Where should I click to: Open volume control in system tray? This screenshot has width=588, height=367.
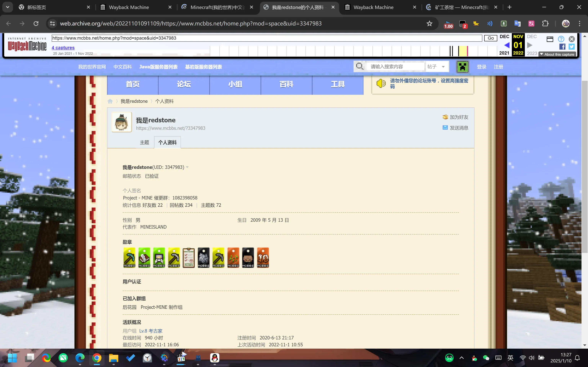pyautogui.click(x=532, y=358)
